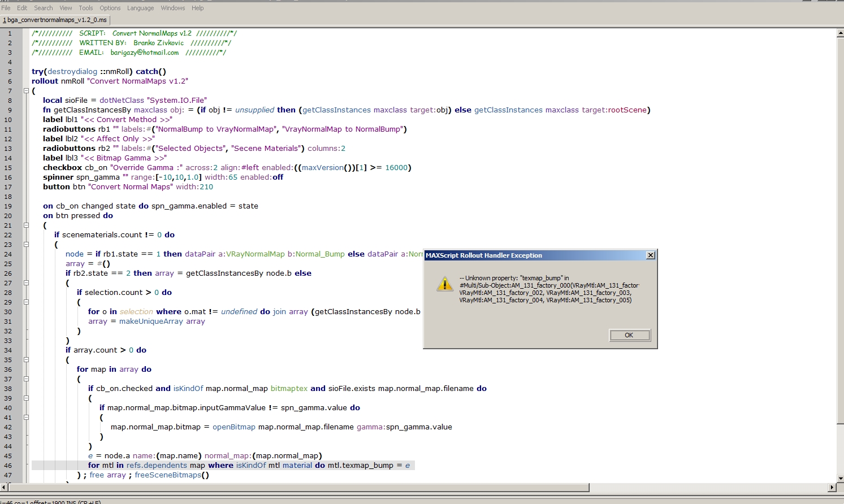Toggle fold marker at line 29

click(x=26, y=302)
